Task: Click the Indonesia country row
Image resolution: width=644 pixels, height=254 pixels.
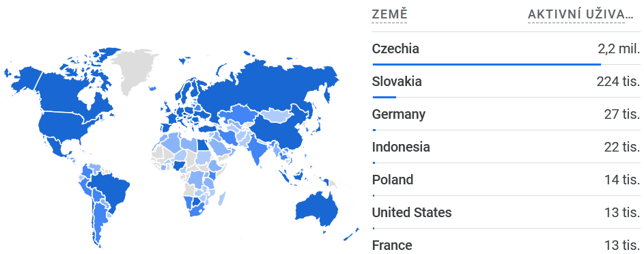Action: (506, 147)
